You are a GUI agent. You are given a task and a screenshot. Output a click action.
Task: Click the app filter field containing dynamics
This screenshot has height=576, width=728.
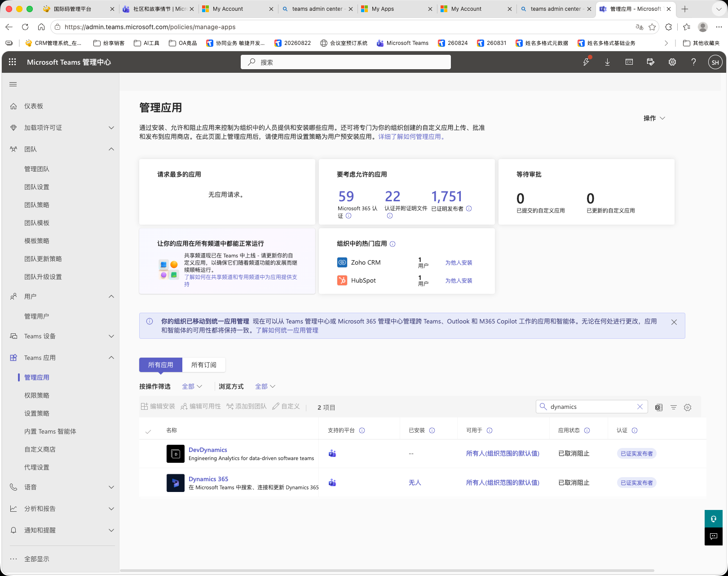(x=591, y=407)
